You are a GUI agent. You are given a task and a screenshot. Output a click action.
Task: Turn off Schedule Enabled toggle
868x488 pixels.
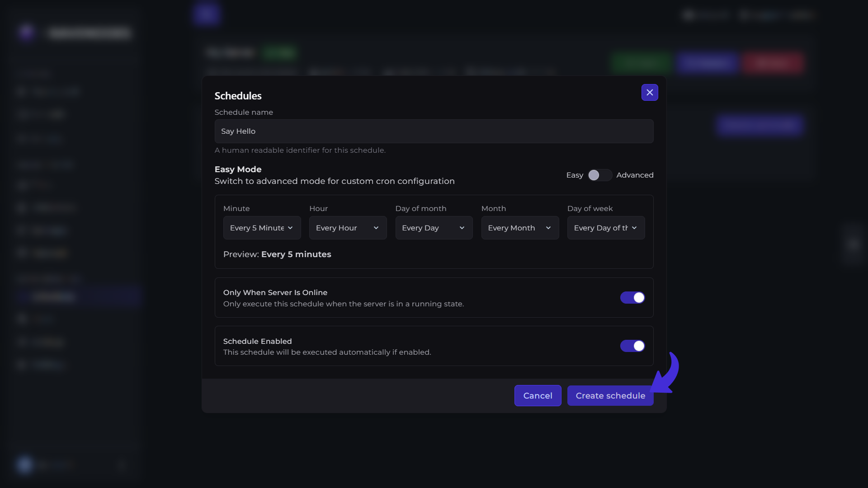(x=632, y=346)
